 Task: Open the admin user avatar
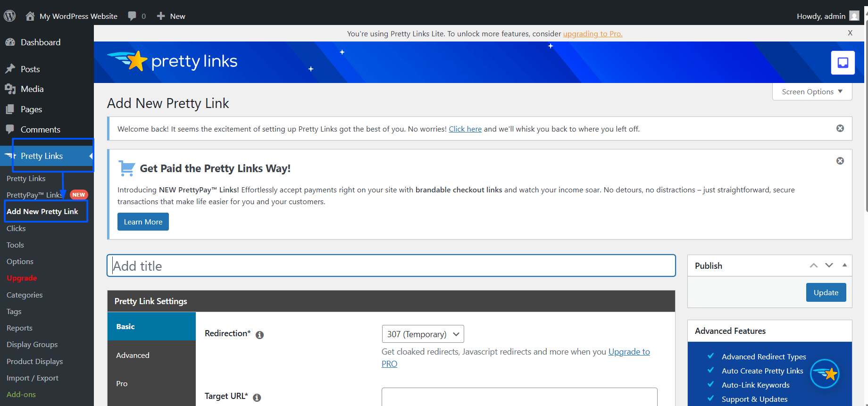[854, 16]
